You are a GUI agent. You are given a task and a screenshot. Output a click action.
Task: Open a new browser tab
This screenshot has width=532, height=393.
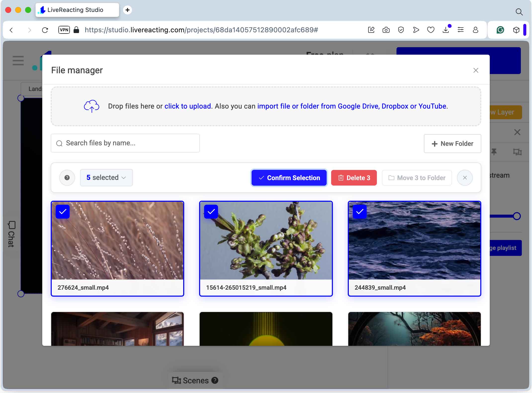pyautogui.click(x=128, y=10)
